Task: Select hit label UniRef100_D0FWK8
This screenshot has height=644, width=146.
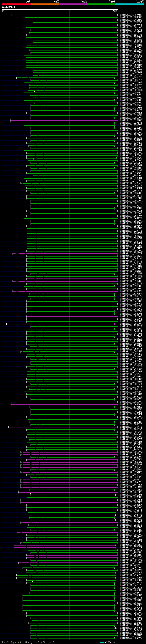Action: [131, 113]
